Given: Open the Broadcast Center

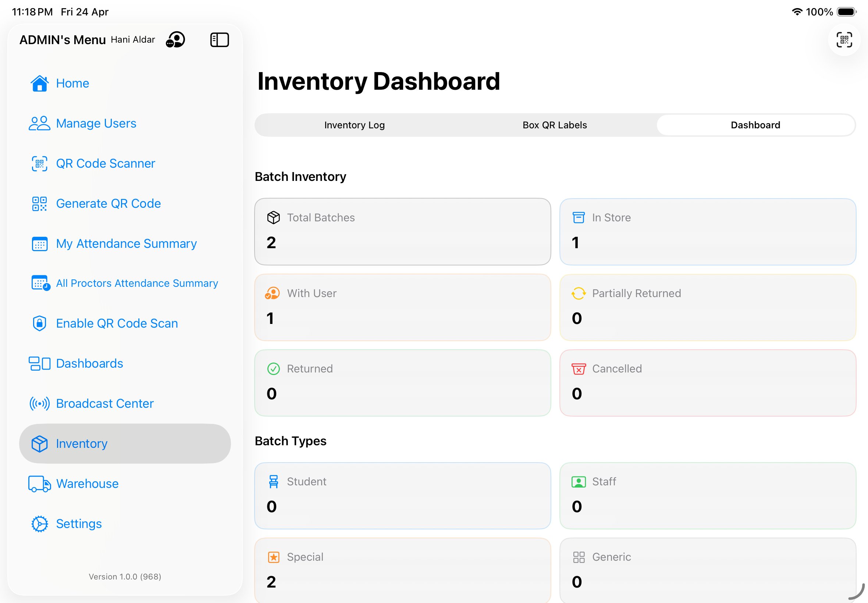Looking at the screenshot, I should pyautogui.click(x=105, y=403).
